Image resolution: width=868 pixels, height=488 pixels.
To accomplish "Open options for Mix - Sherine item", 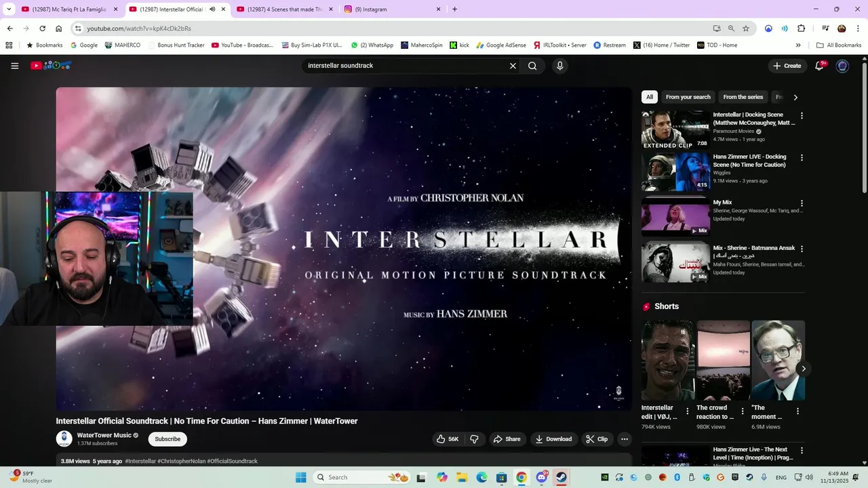I will pyautogui.click(x=802, y=249).
